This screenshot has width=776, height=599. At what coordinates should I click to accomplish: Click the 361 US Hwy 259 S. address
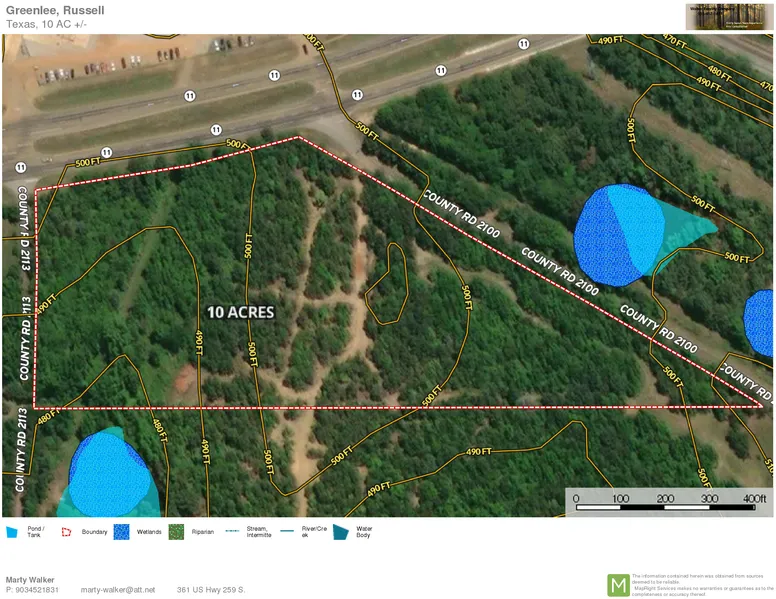coord(211,590)
